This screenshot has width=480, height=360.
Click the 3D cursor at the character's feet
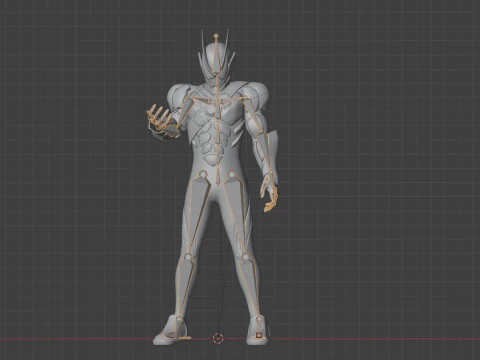click(x=217, y=338)
